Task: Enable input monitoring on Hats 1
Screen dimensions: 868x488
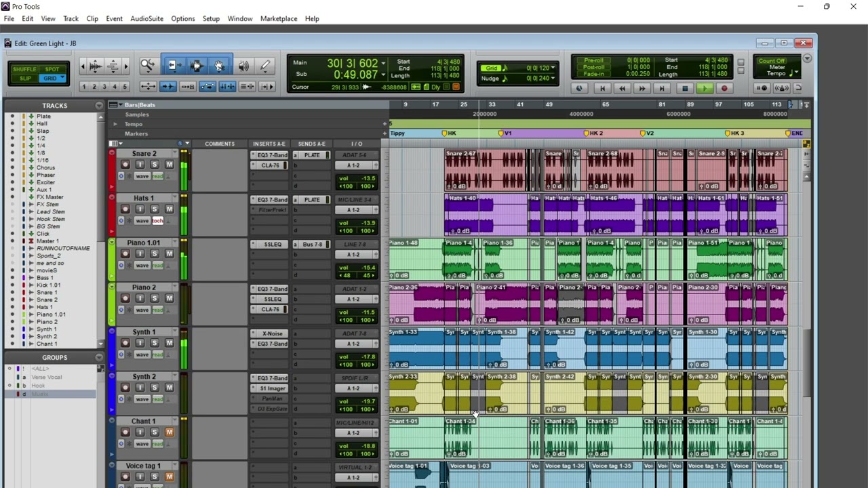Action: click(x=140, y=209)
